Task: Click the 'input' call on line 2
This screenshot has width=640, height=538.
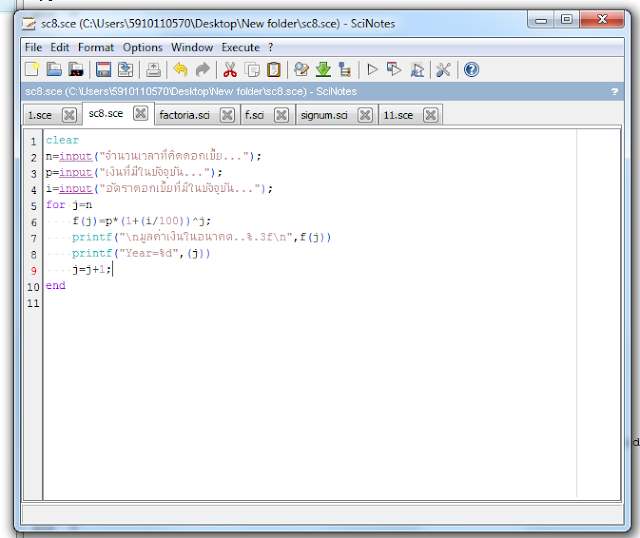Action: click(x=76, y=156)
